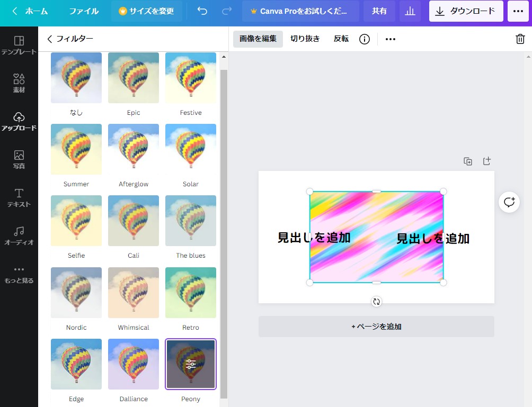The image size is (532, 407).
Task: Duplicate the page icon above canvas
Action: coord(468,161)
